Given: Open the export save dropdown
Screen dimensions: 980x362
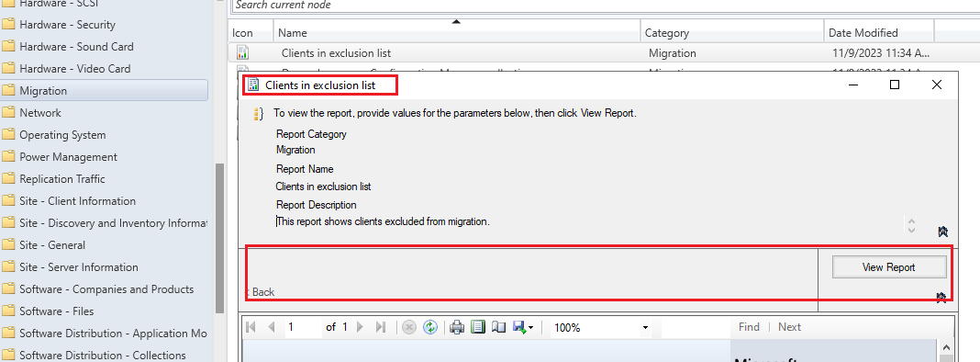Looking at the screenshot, I should (x=523, y=327).
